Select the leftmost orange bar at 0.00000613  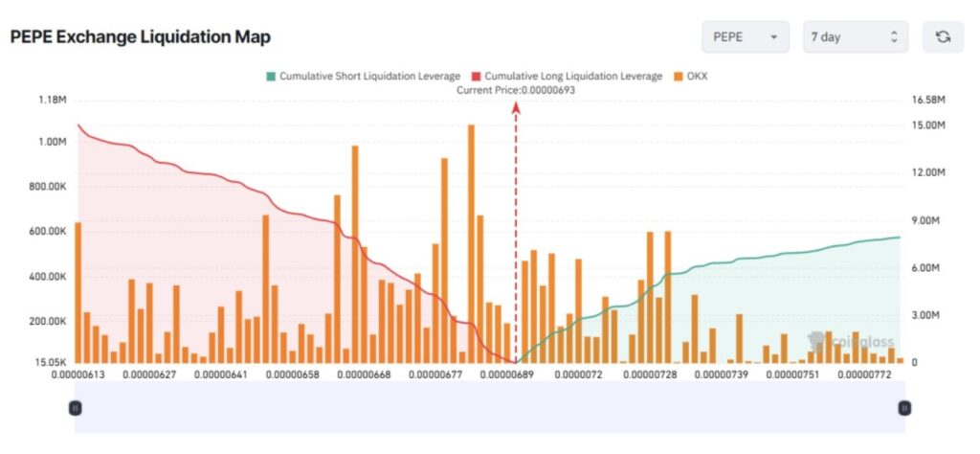[78, 292]
